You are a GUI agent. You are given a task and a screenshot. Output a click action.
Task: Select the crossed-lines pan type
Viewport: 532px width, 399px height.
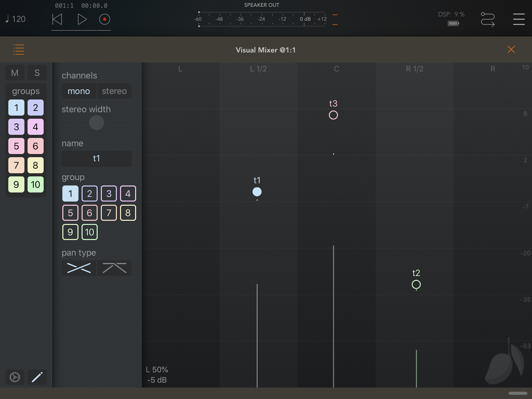click(79, 268)
